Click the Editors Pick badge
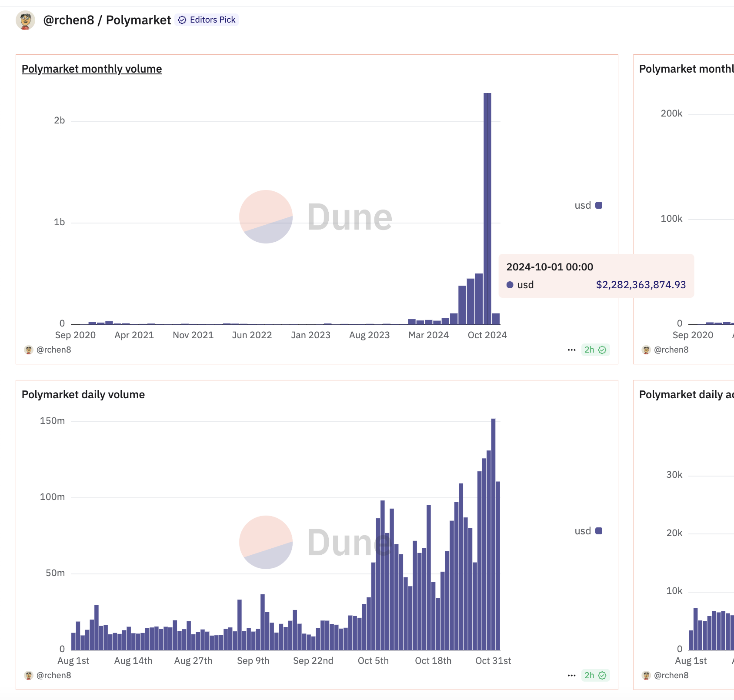This screenshot has height=700, width=734. [207, 20]
